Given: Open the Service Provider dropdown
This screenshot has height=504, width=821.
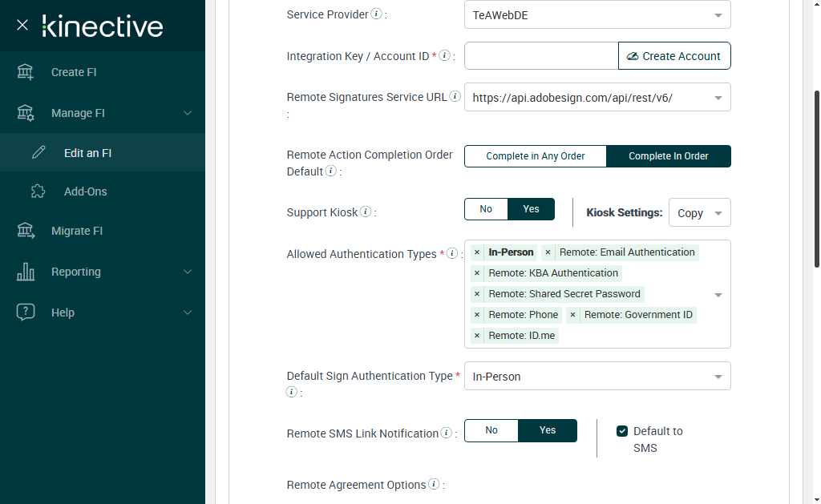Looking at the screenshot, I should coord(597,14).
